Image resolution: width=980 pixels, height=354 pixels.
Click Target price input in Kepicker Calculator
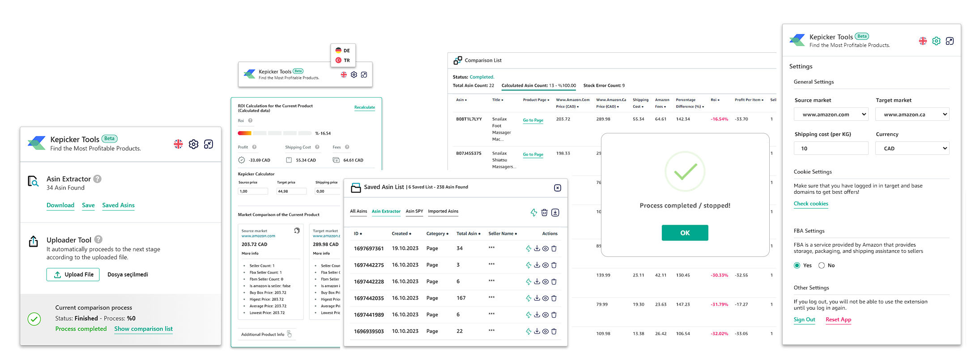291,191
